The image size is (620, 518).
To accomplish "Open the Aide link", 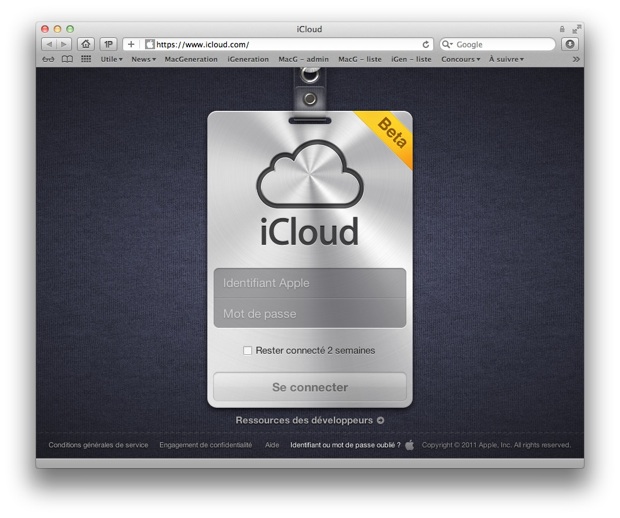I will pos(272,445).
